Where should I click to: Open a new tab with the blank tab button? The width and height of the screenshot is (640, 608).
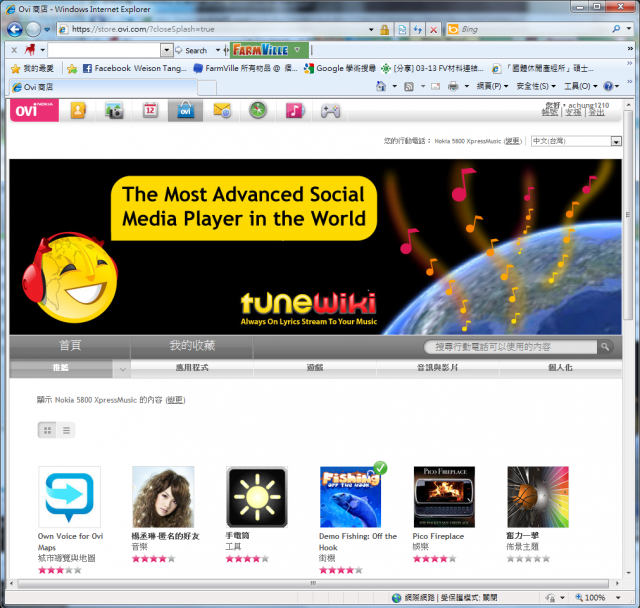(x=207, y=87)
